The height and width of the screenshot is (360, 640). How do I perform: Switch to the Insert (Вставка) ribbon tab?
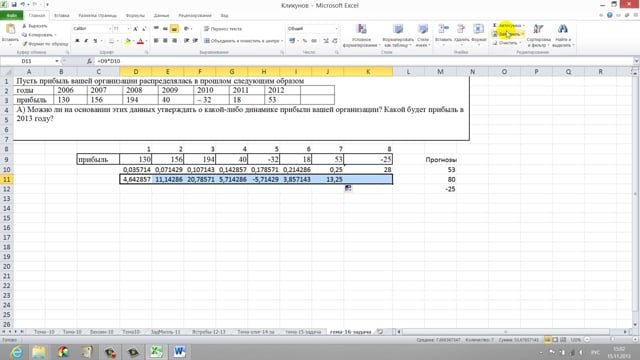(x=62, y=16)
